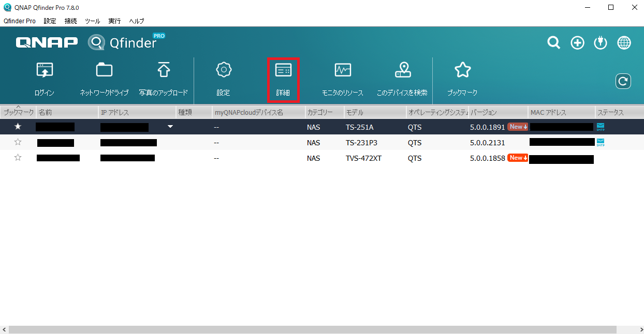The image size is (644, 334).
Task: Open the globe language icon in header
Action: pos(624,43)
